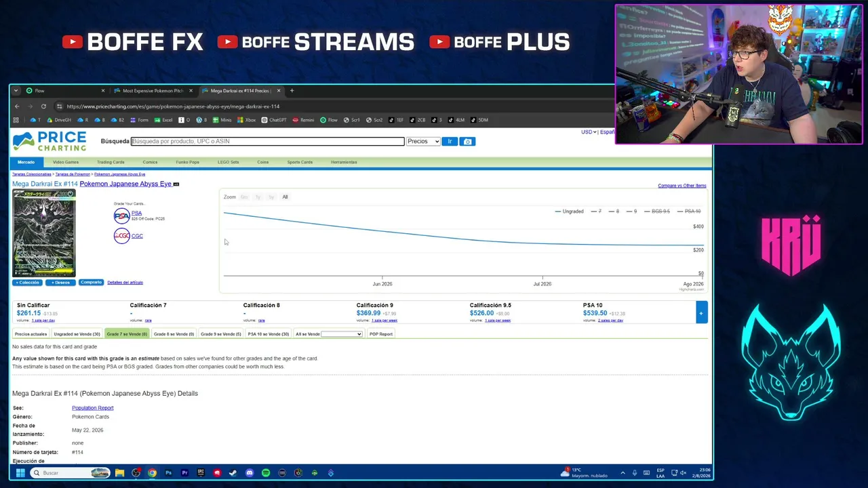This screenshot has height=488, width=868.
Task: Select the Ungraded se Vende (30) tab
Action: (77, 334)
